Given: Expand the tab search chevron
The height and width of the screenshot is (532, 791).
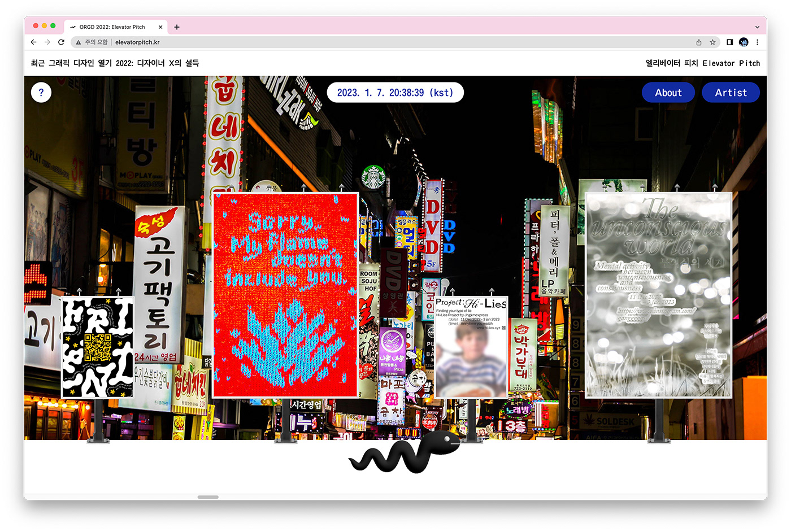Looking at the screenshot, I should pyautogui.click(x=758, y=27).
